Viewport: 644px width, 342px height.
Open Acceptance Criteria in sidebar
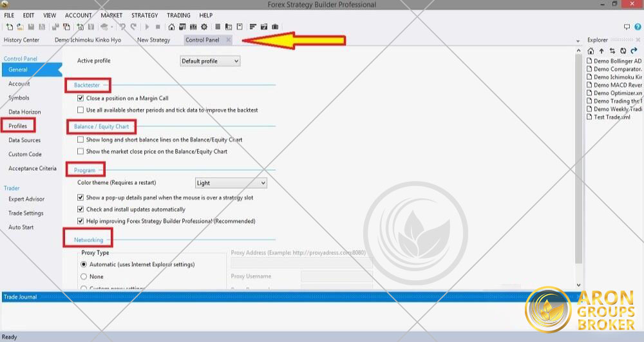pos(32,168)
